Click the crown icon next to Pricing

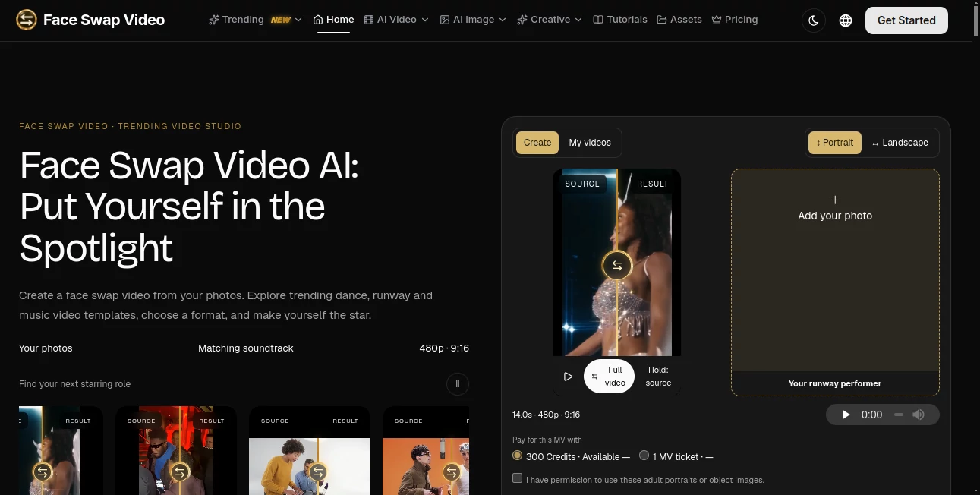pyautogui.click(x=717, y=20)
